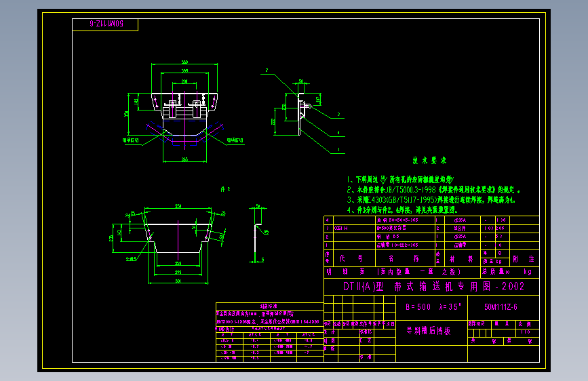The width and height of the screenshot is (588, 381).
Task: Click the '材料' column header in parts list
Action: (x=461, y=259)
